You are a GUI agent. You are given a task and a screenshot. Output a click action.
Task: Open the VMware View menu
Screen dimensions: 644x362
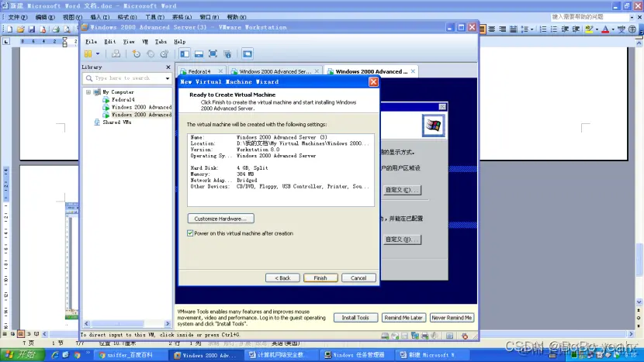(129, 41)
